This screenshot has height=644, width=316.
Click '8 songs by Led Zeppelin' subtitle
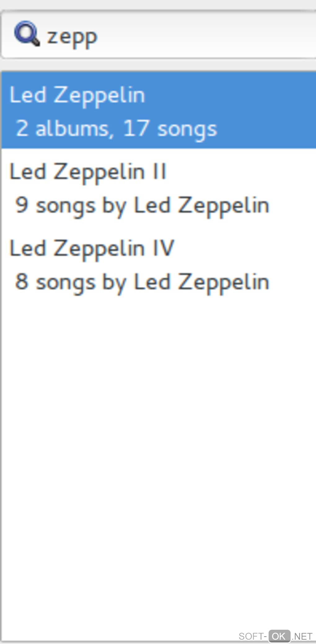[142, 282]
